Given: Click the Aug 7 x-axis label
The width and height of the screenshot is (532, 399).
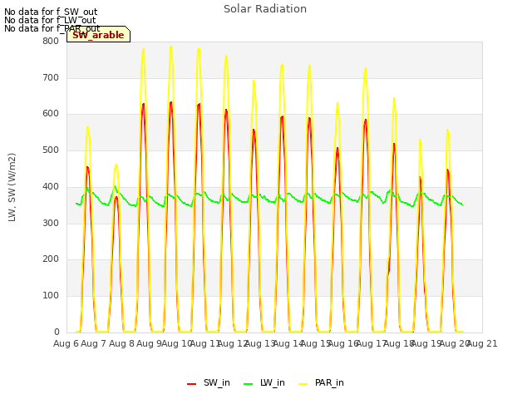Looking at the screenshot, I should [94, 343].
